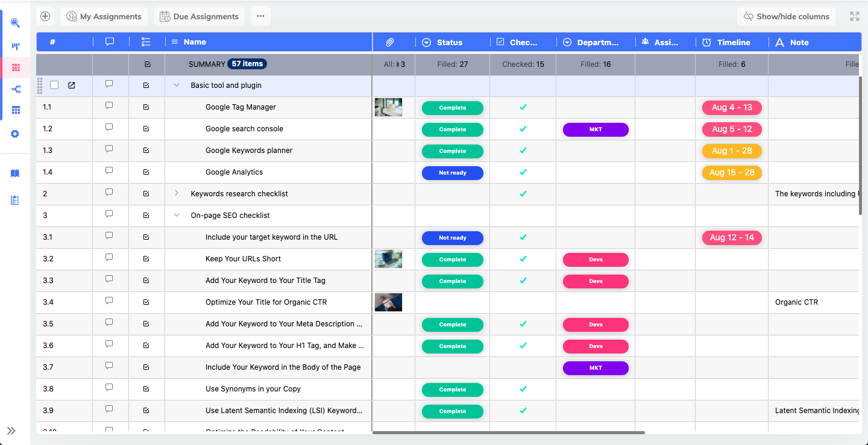Open the Status dropdown for Google Tag Manager
868x445 pixels.
(x=453, y=108)
